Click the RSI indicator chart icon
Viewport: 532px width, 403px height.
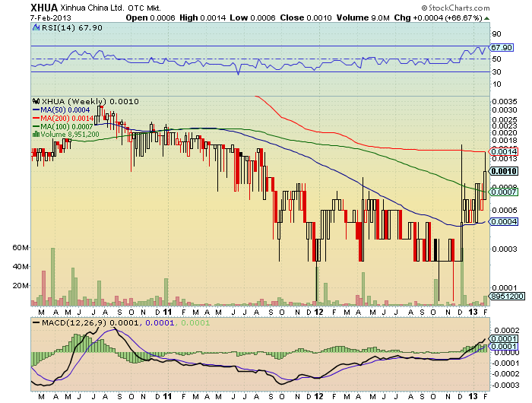(36, 27)
